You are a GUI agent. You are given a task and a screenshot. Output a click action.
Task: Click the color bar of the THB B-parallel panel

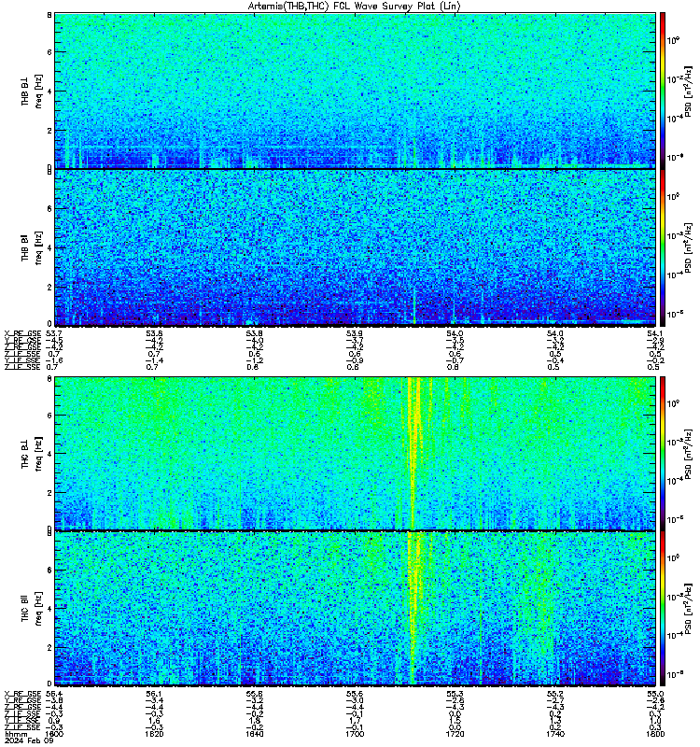tap(663, 247)
